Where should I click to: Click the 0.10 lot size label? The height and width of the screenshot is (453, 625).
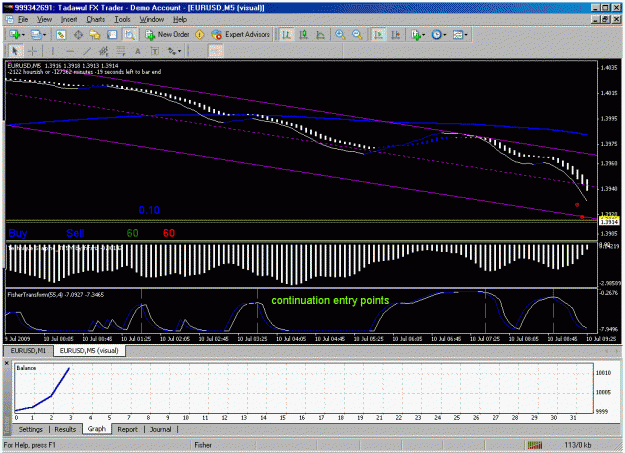[x=149, y=210]
